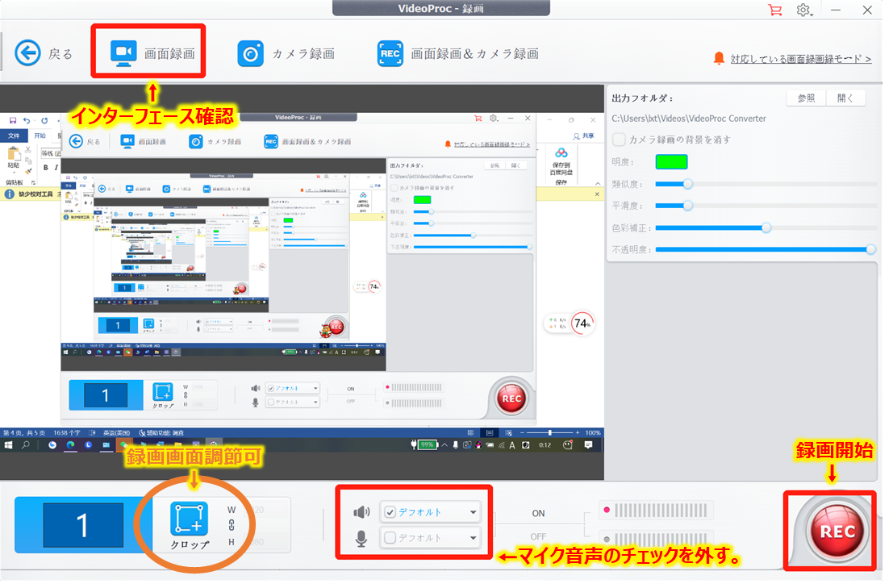Image resolution: width=893 pixels, height=588 pixels.
Task: Click the OFF audio status label
Action: (538, 536)
